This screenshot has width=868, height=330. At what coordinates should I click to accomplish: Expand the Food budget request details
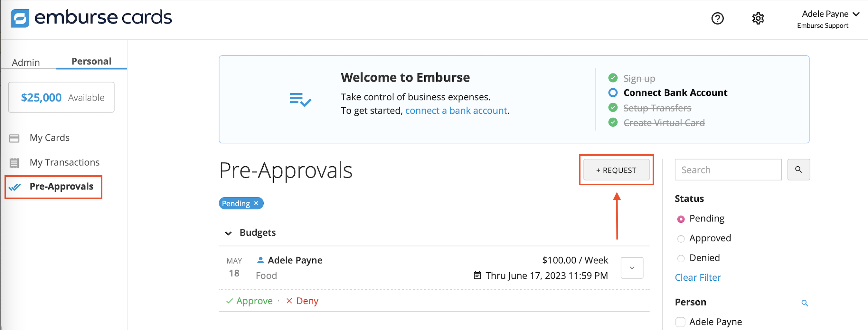click(x=632, y=267)
